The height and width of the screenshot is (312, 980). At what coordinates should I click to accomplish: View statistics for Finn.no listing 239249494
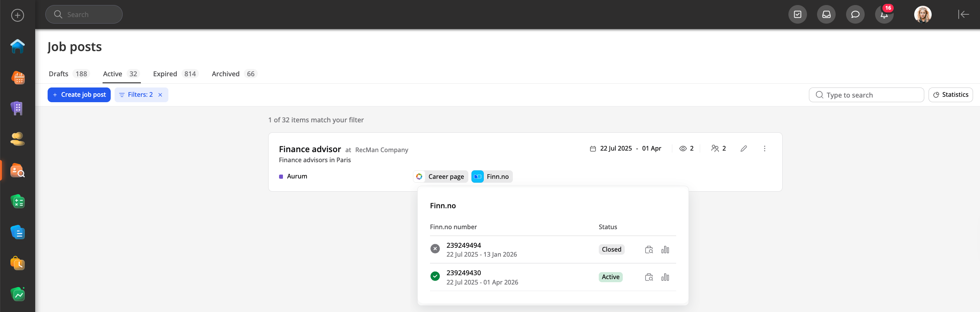665,250
